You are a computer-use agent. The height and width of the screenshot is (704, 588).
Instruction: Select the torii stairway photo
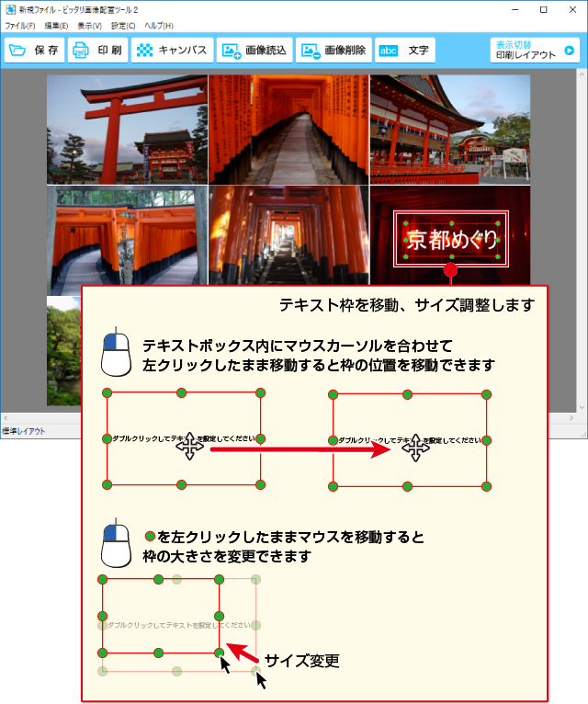[289, 235]
